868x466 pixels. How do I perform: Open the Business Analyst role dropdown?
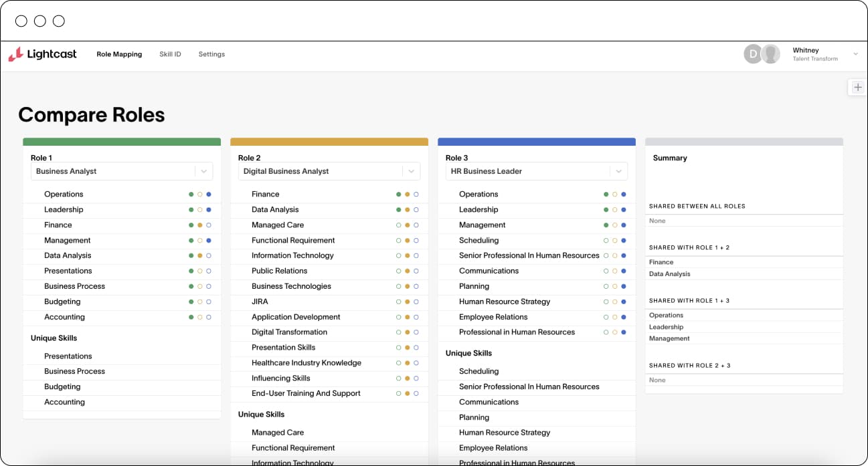[203, 172]
